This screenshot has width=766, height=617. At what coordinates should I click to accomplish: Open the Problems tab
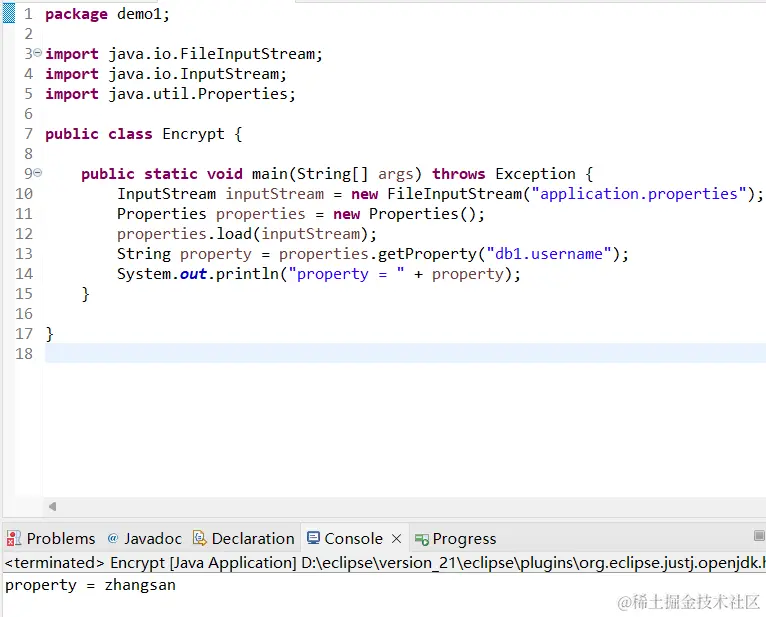pos(51,538)
